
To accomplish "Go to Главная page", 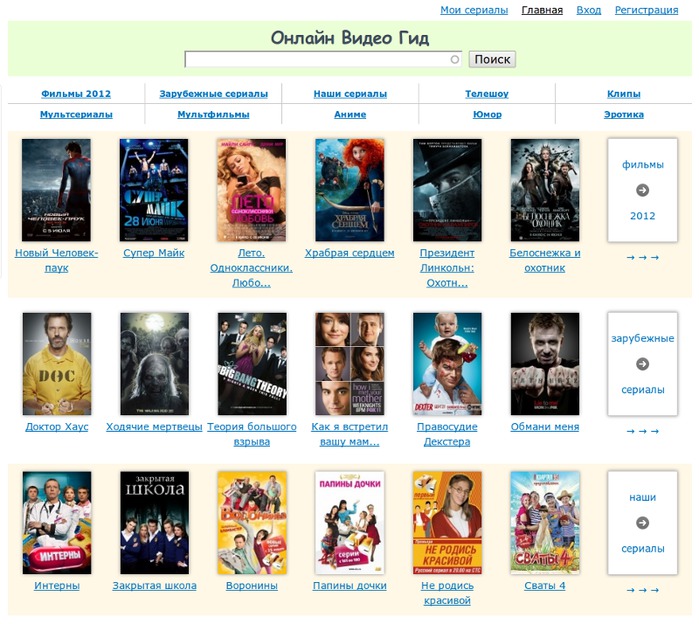I will [542, 10].
